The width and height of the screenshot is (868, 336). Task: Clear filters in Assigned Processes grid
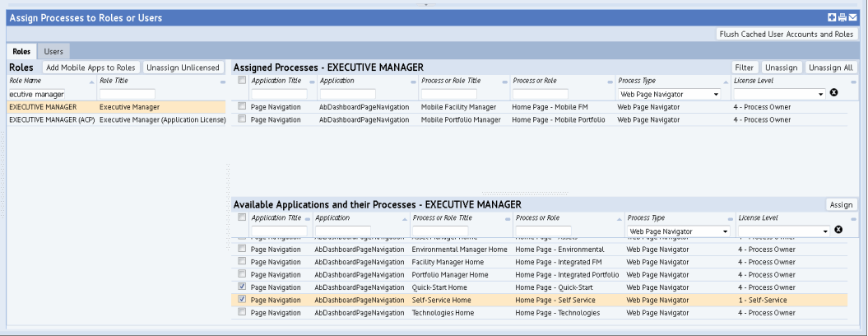click(833, 93)
